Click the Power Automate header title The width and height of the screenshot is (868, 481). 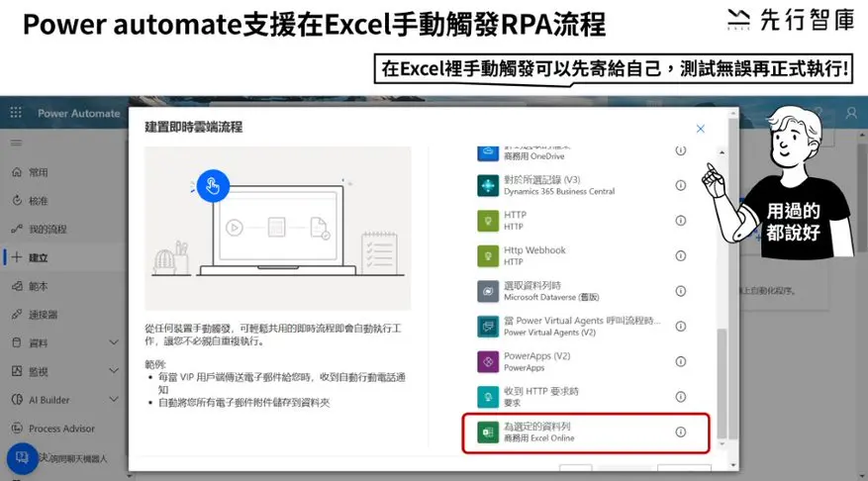click(x=78, y=113)
